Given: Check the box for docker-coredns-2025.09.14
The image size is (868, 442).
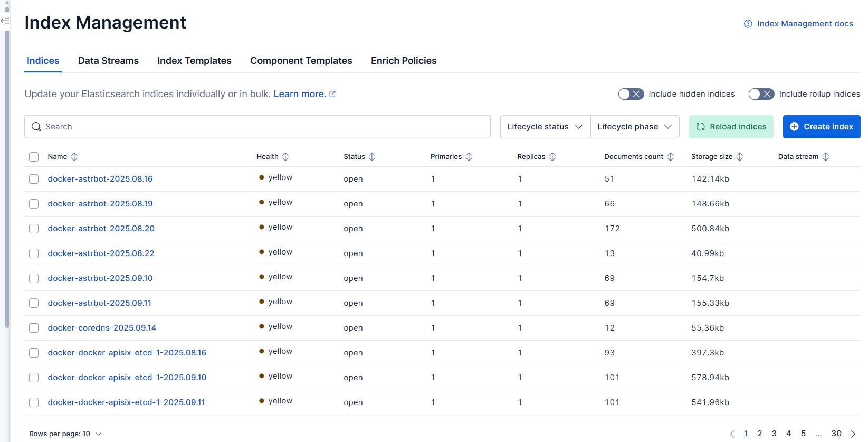Looking at the screenshot, I should pyautogui.click(x=34, y=328).
